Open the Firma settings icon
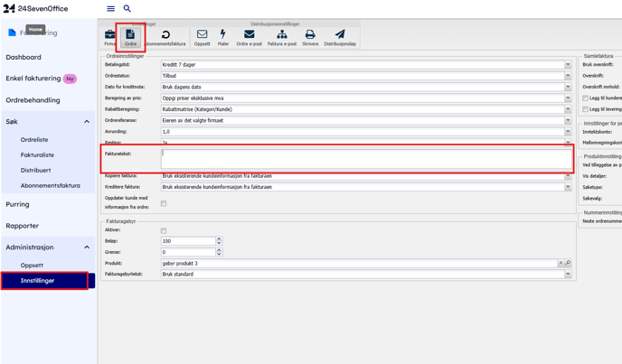622x364 pixels. [x=109, y=37]
